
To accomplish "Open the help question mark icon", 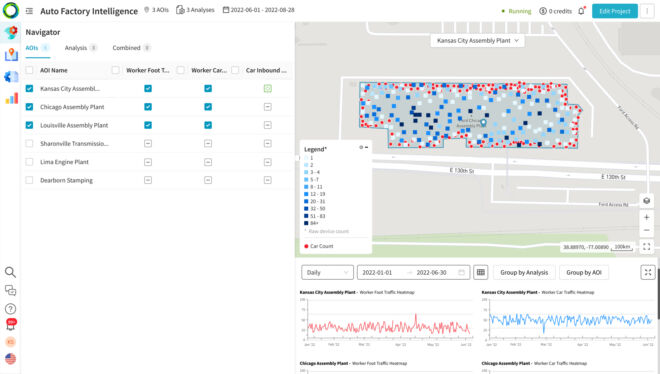I will (11, 309).
